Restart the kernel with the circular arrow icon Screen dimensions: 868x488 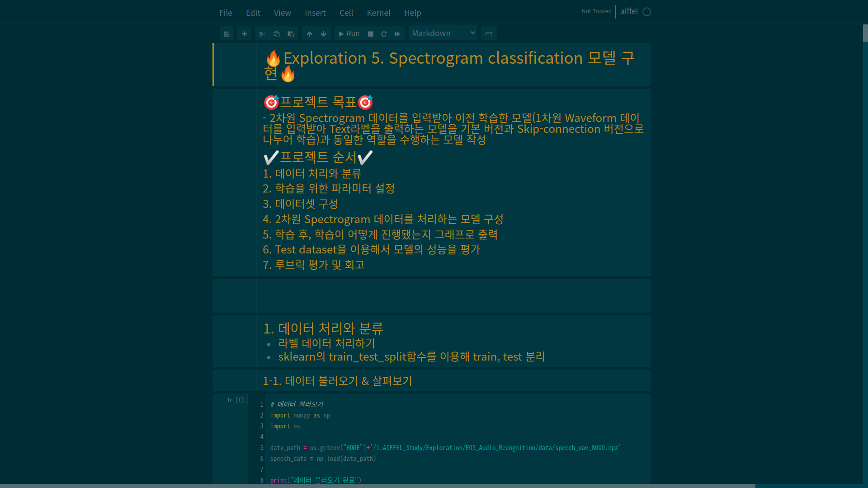pyautogui.click(x=384, y=34)
